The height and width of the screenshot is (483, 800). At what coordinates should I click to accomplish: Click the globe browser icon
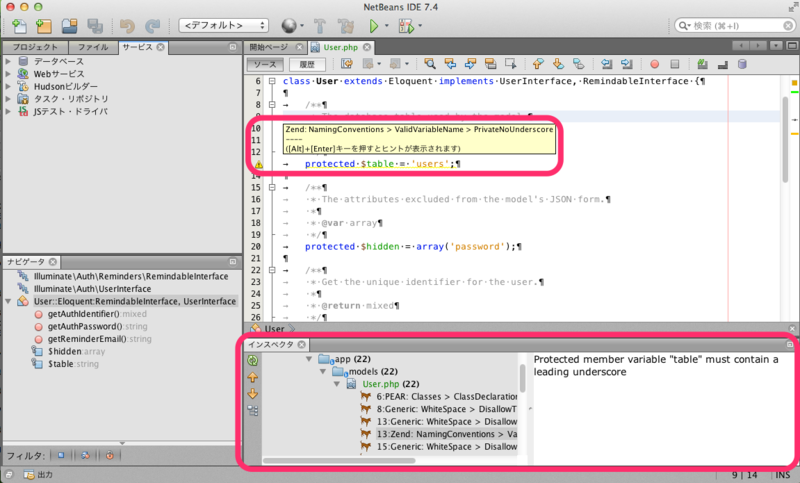point(289,26)
